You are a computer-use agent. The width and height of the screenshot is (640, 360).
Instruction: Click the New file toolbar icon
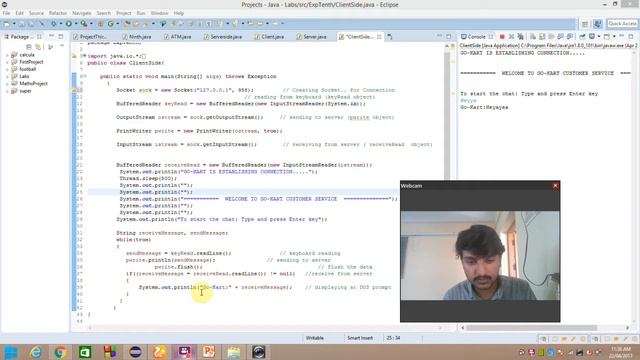click(7, 24)
